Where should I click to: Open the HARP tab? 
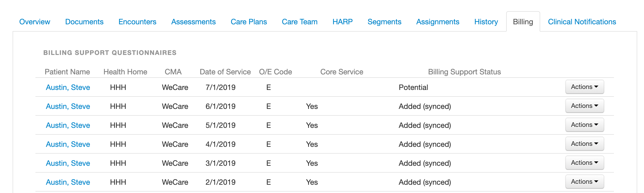pyautogui.click(x=342, y=22)
